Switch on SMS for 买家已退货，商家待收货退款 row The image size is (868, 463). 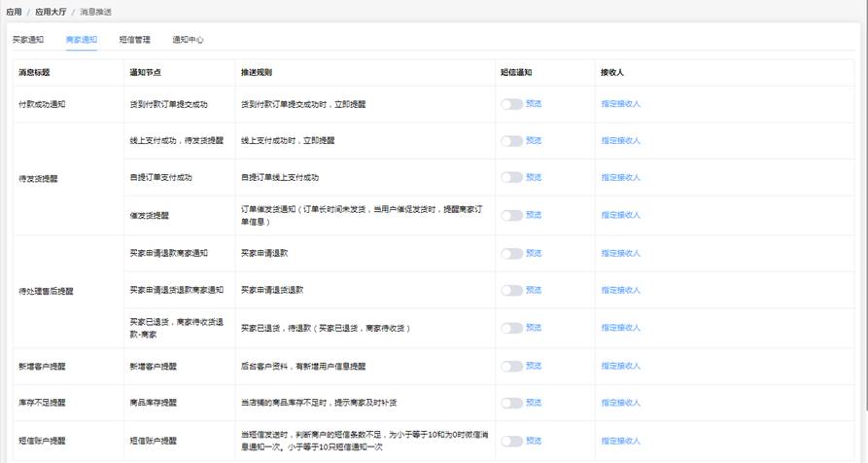511,328
